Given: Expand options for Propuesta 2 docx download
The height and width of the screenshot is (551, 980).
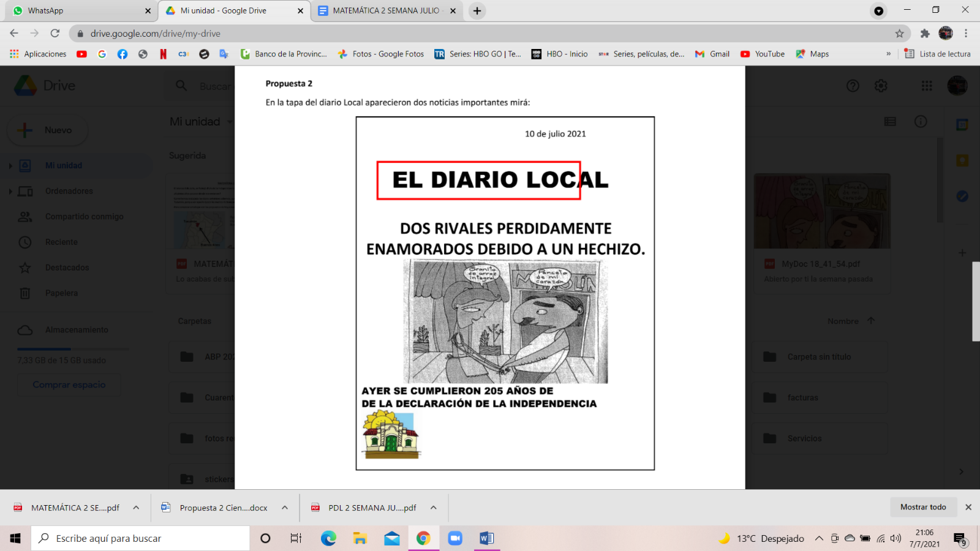Looking at the screenshot, I should pyautogui.click(x=285, y=508).
